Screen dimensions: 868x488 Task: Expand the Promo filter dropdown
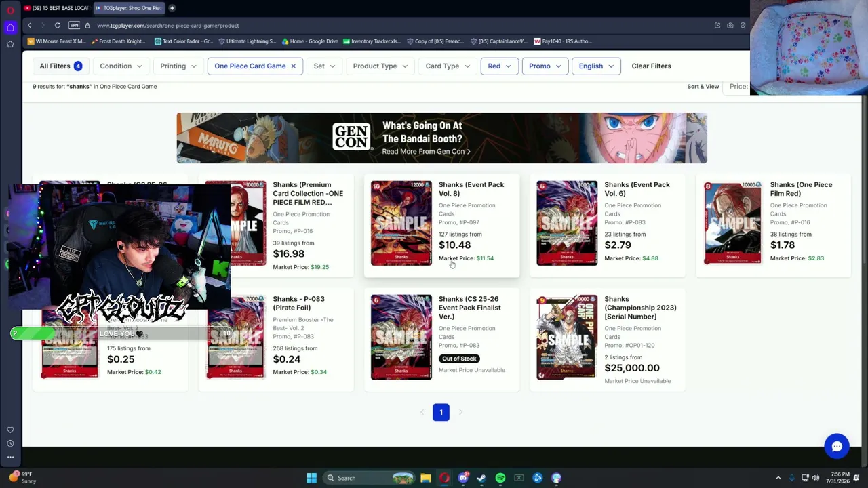(x=545, y=66)
